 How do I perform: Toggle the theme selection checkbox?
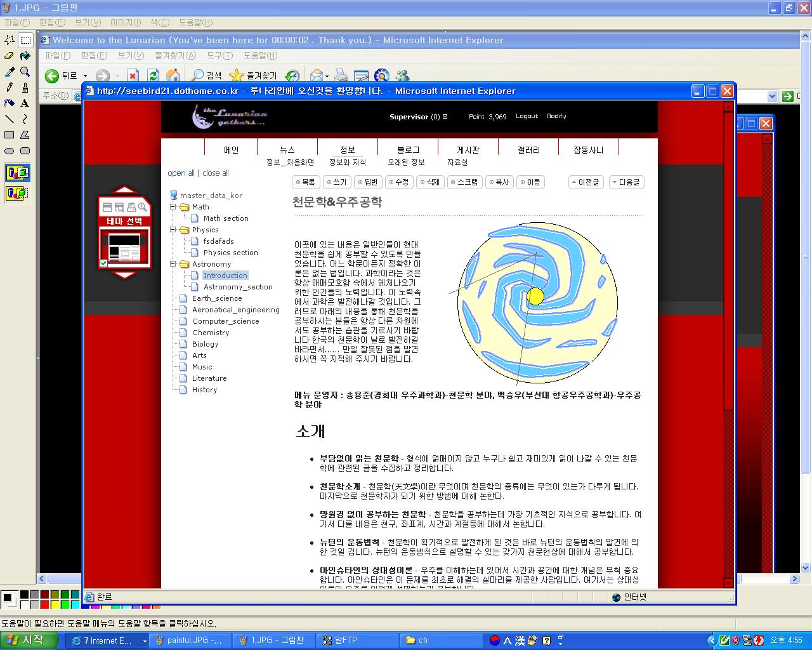(x=104, y=263)
